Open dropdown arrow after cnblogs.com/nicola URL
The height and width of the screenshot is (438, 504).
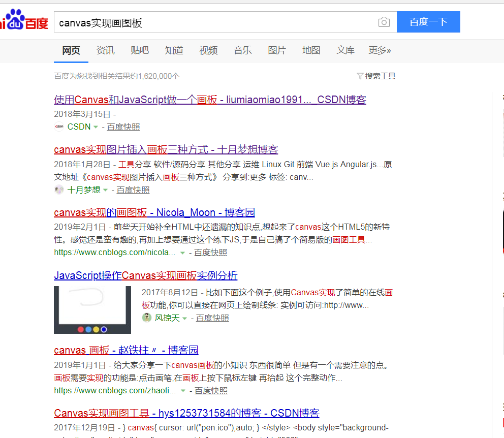[182, 253]
